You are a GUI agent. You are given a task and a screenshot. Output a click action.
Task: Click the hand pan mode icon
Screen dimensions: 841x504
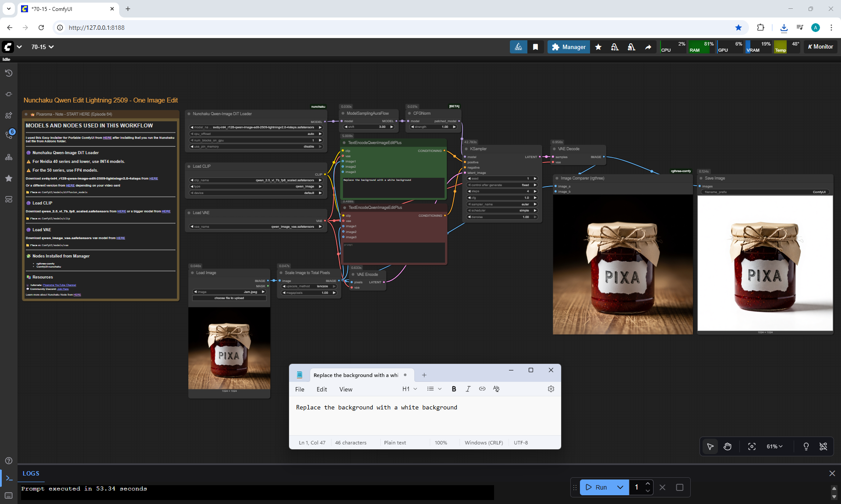(x=728, y=446)
